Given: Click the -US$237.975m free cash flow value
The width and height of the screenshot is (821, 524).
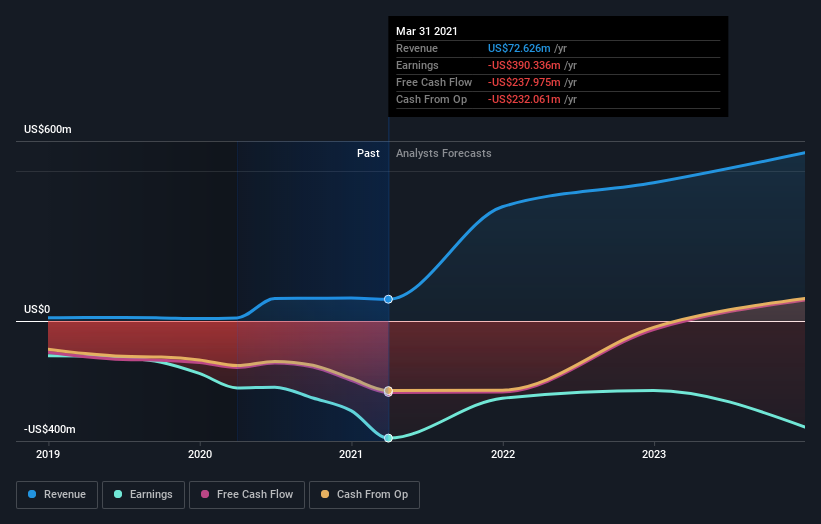Looking at the screenshot, I should click(x=524, y=82).
